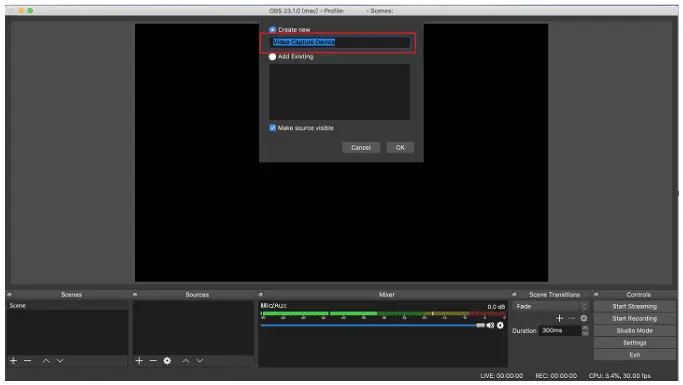This screenshot has width=683, height=385.
Task: Move scene down in Scenes panel
Action: [x=60, y=361]
